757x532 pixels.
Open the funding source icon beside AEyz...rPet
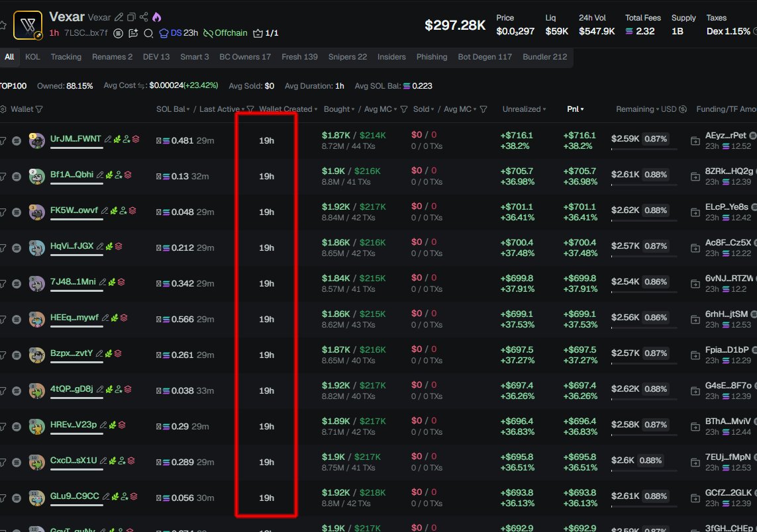pyautogui.click(x=695, y=141)
